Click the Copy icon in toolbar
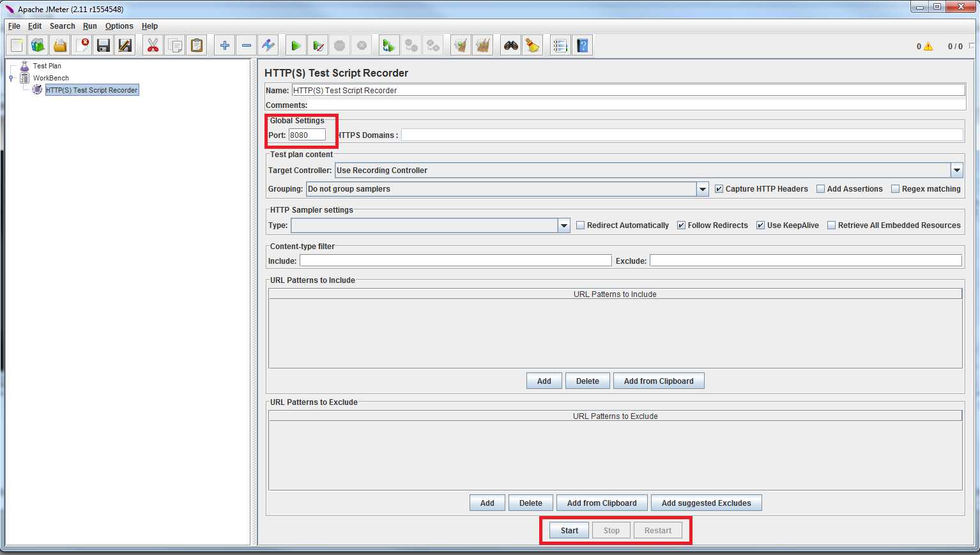980x555 pixels. point(174,45)
